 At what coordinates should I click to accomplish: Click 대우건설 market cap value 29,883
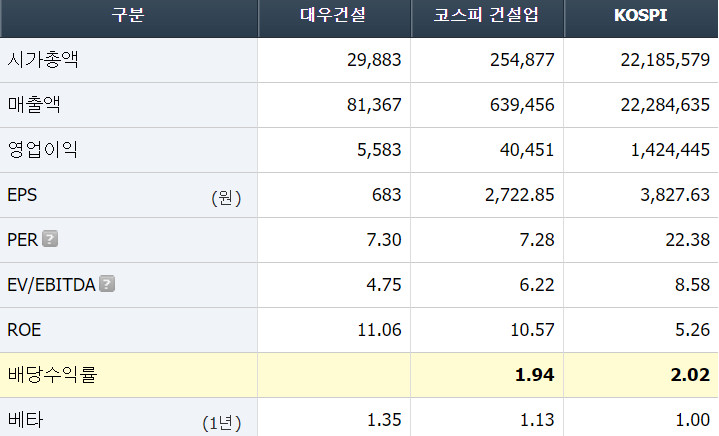click(374, 60)
